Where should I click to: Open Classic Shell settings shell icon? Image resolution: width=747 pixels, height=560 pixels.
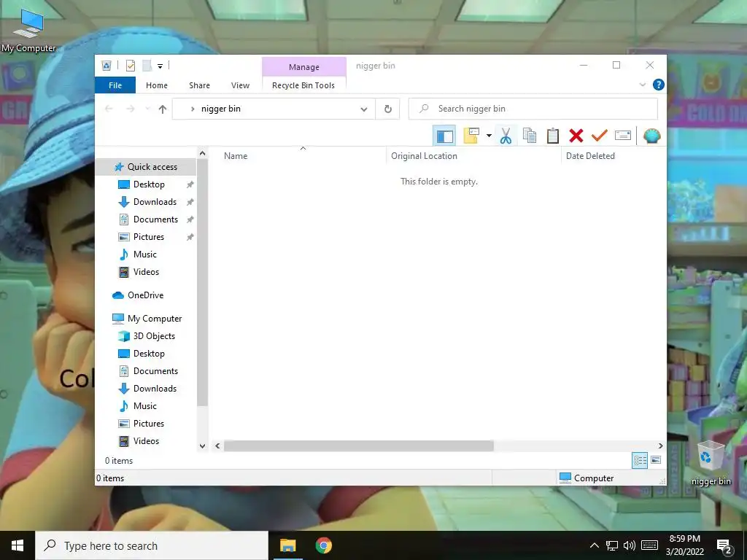[x=651, y=136]
